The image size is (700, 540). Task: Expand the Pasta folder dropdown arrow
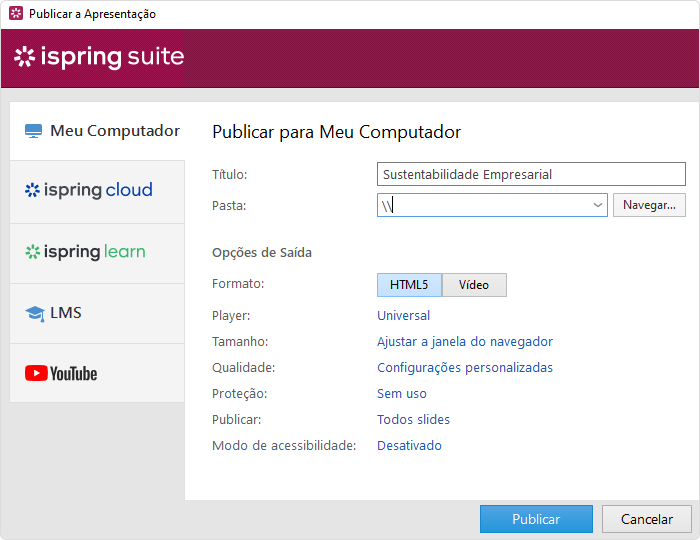pos(598,205)
